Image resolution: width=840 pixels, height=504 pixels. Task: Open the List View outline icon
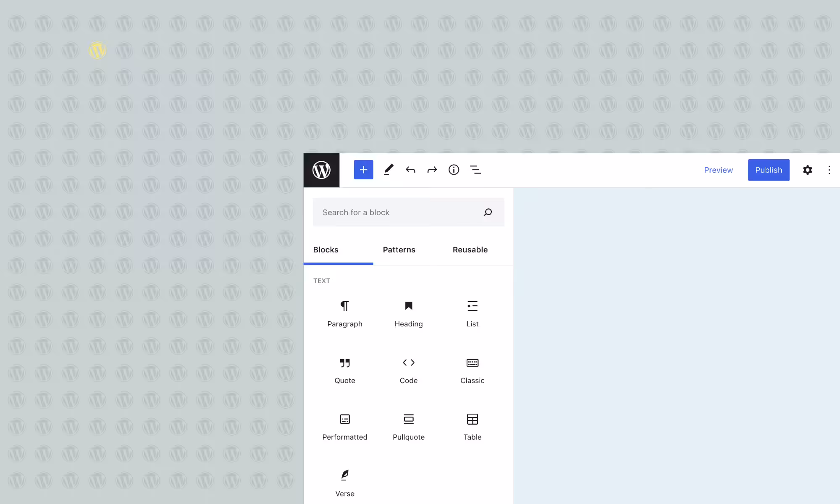tap(475, 170)
